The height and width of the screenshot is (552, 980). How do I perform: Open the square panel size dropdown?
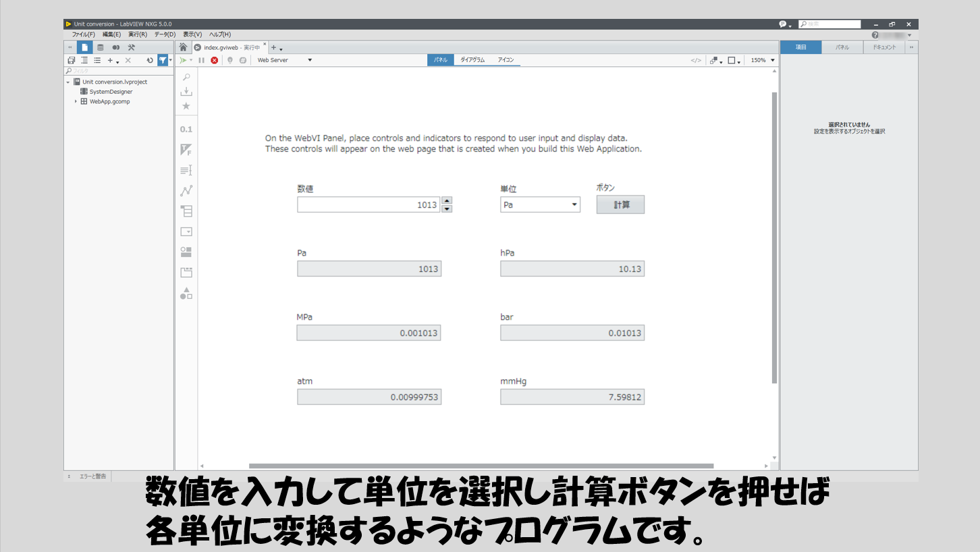click(x=734, y=60)
